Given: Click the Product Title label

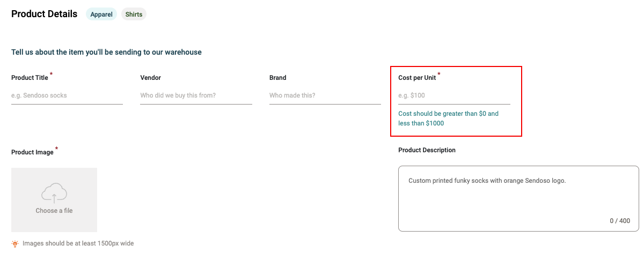Looking at the screenshot, I should tap(30, 78).
